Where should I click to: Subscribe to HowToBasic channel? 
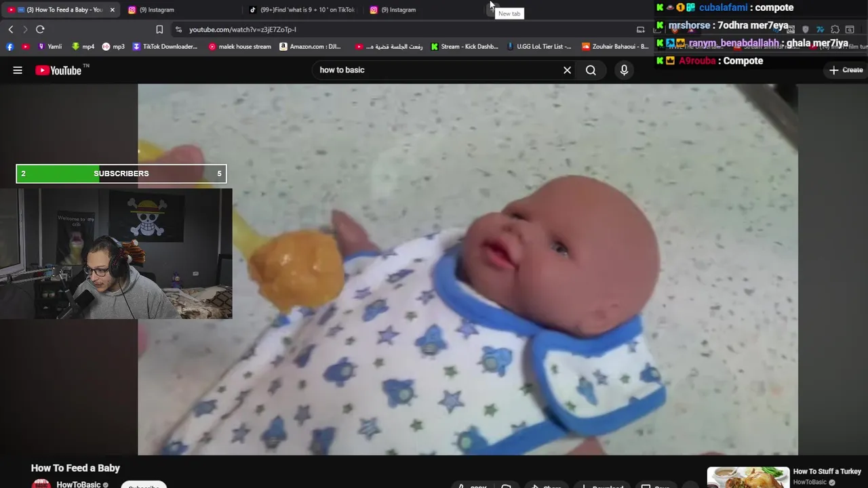[144, 485]
